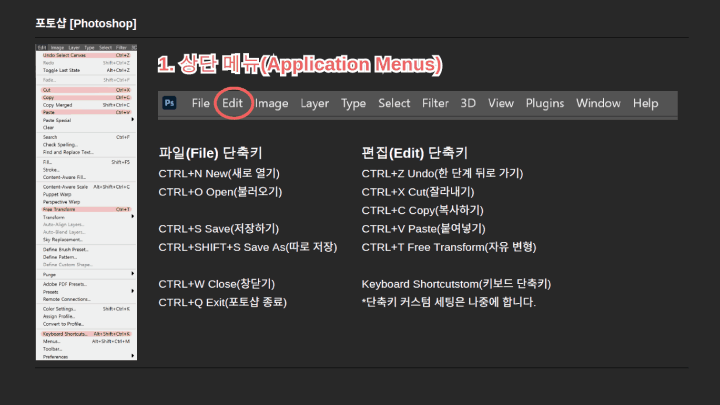Image resolution: width=720 pixels, height=405 pixels.
Task: Expand the Purge submenu arrow
Action: coord(132,274)
